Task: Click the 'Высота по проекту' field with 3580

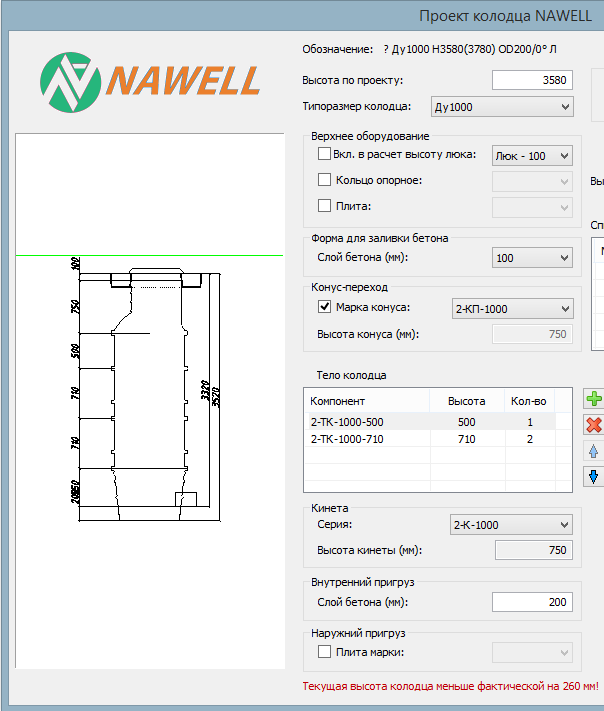Action: [532, 80]
